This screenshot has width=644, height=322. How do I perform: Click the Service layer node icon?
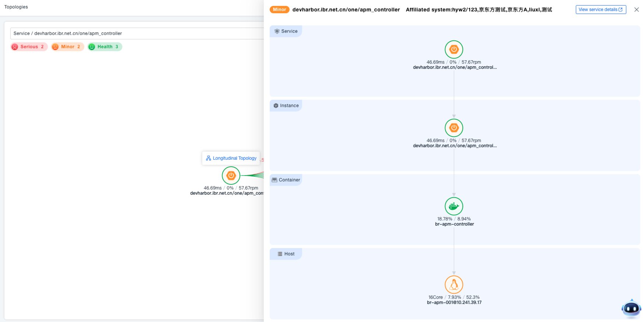pyautogui.click(x=454, y=49)
